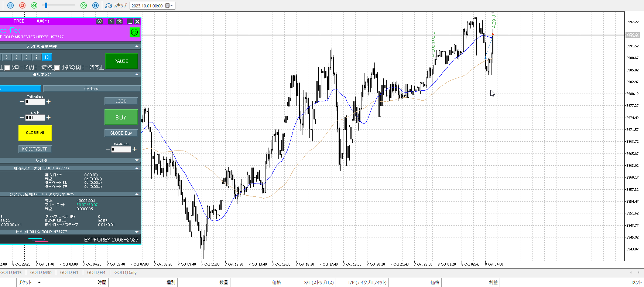Open the panel info icon

(x=99, y=21)
